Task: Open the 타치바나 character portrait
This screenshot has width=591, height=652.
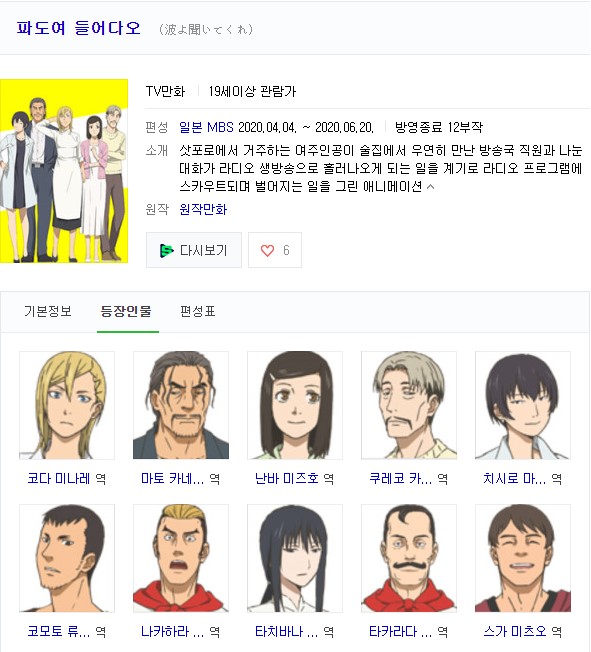Action: pyautogui.click(x=295, y=558)
